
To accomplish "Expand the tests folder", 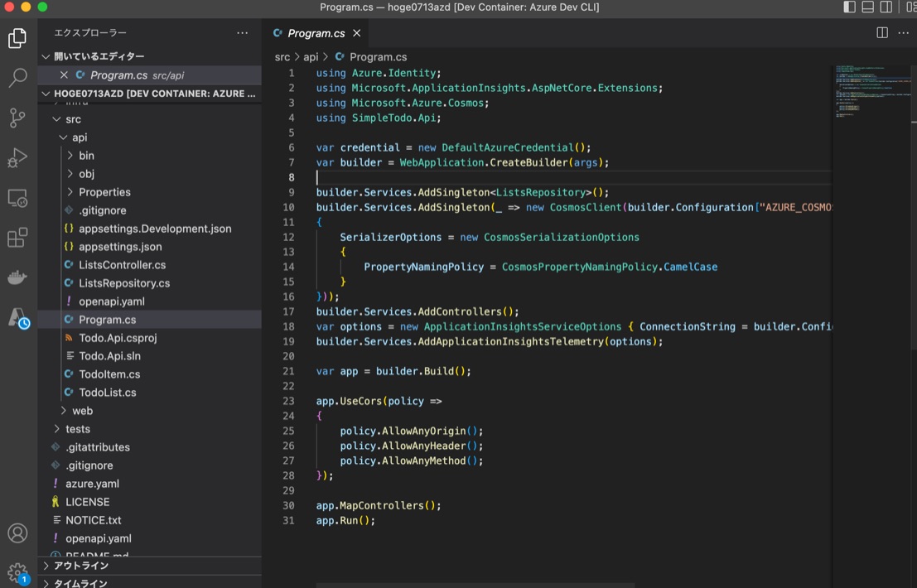I will pyautogui.click(x=78, y=428).
